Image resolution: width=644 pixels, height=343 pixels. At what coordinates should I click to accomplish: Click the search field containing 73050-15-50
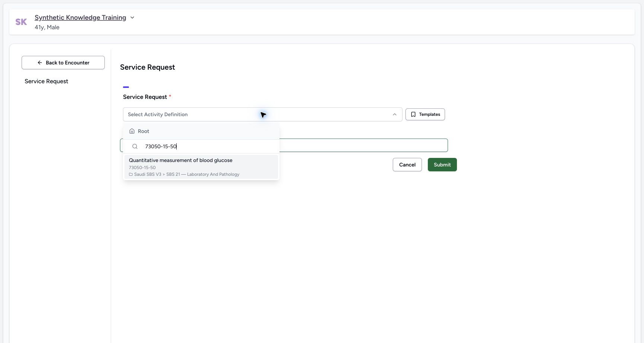(x=201, y=146)
